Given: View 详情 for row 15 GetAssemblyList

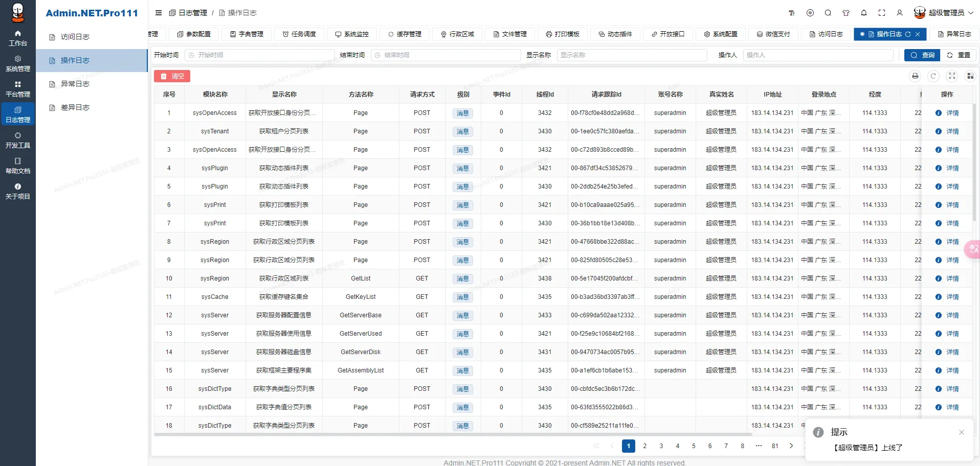Looking at the screenshot, I should (947, 370).
